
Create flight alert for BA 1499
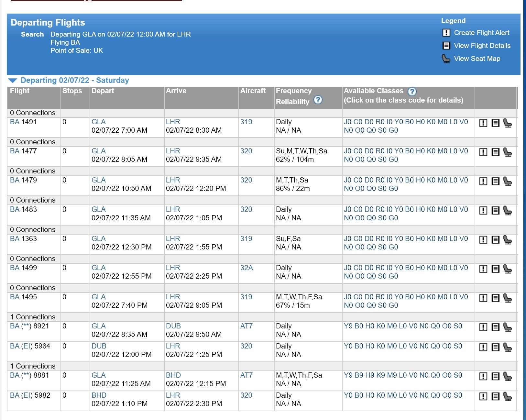click(483, 269)
